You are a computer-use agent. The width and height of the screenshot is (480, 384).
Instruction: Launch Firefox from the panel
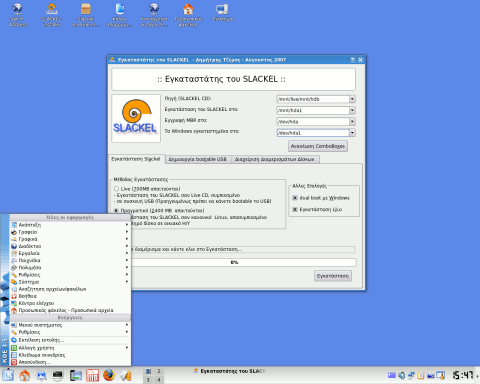(109, 375)
